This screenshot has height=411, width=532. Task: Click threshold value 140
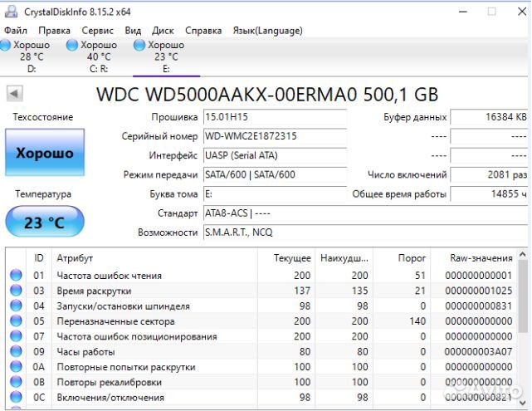point(417,321)
